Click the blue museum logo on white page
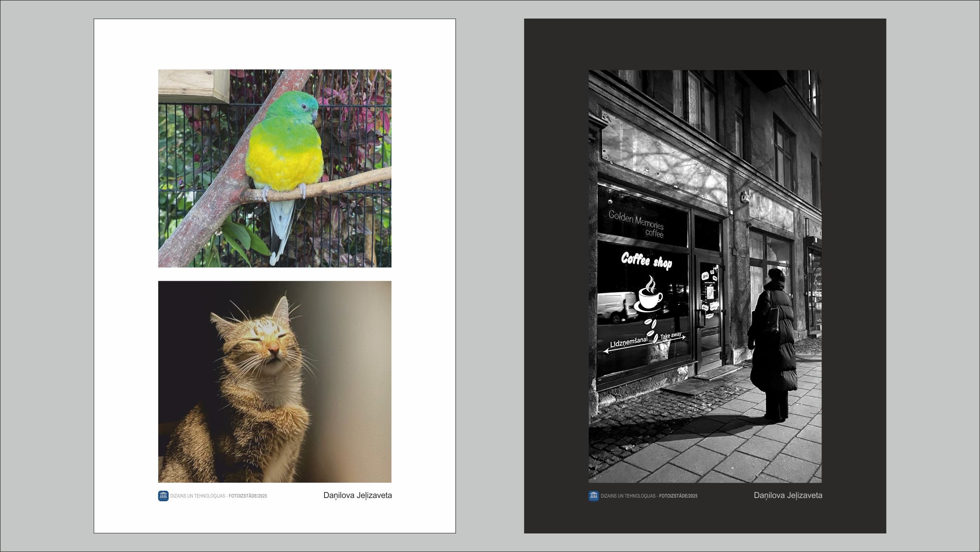The image size is (980, 552). pos(163,496)
